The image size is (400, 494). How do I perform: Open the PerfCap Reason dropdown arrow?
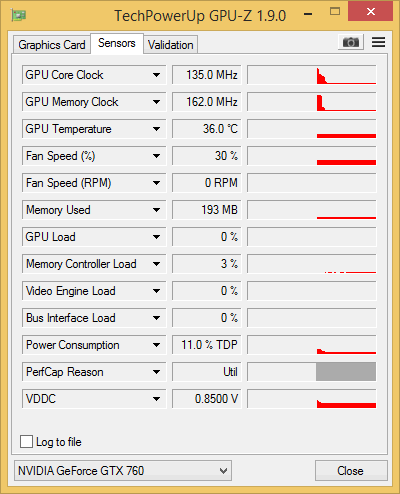click(x=157, y=372)
